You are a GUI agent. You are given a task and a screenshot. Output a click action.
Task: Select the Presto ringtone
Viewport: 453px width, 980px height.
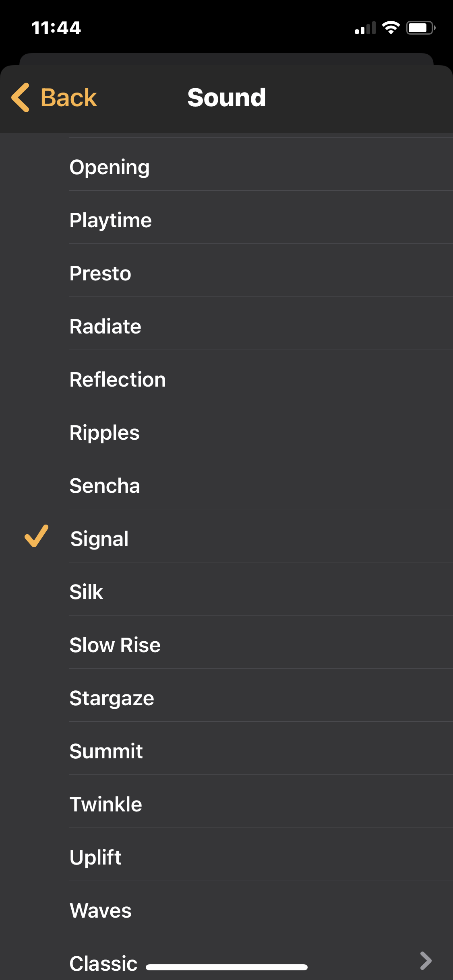click(x=100, y=274)
